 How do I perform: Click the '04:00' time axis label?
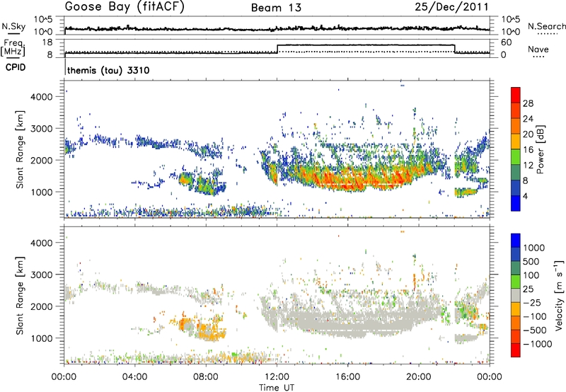tap(135, 377)
